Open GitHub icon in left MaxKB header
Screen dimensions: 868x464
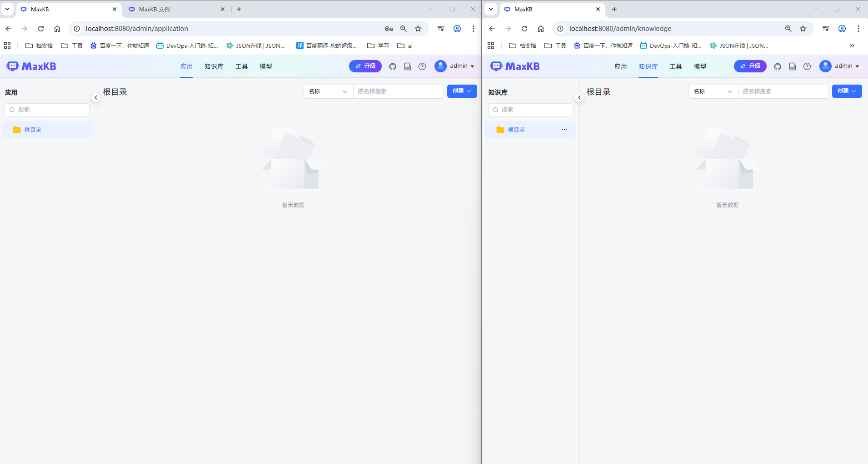click(393, 66)
